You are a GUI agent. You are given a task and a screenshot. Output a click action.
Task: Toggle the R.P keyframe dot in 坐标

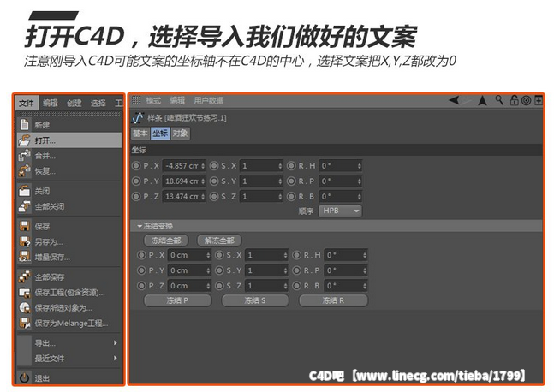(291, 181)
